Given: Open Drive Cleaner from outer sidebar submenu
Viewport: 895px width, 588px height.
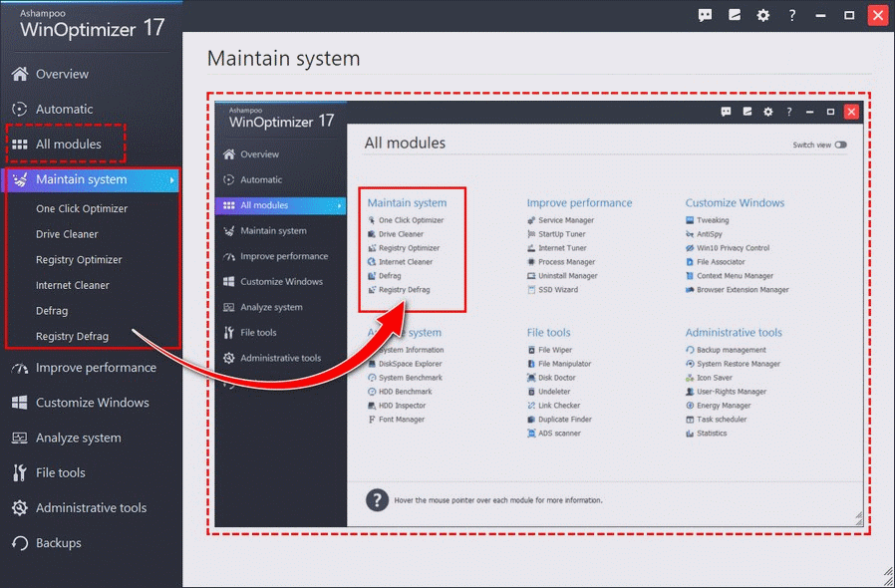Looking at the screenshot, I should [x=67, y=234].
